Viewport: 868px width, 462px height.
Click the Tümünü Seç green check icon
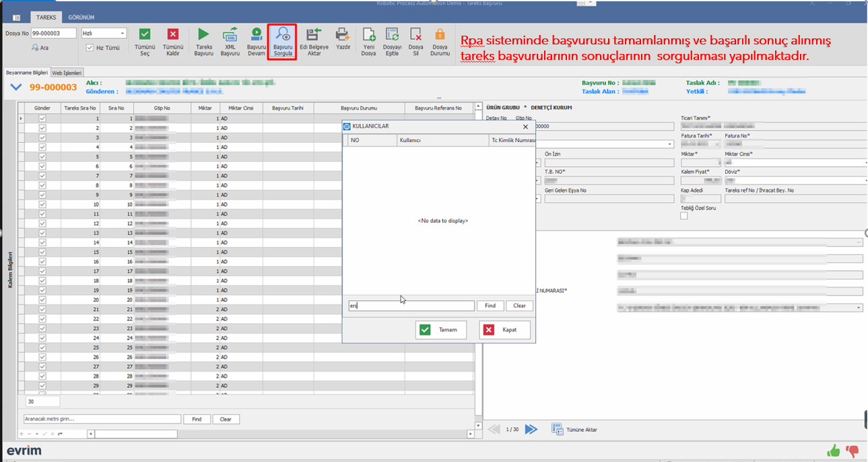145,34
